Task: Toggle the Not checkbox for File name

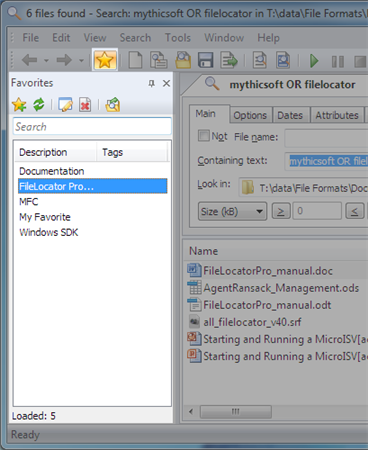Action: click(x=204, y=136)
